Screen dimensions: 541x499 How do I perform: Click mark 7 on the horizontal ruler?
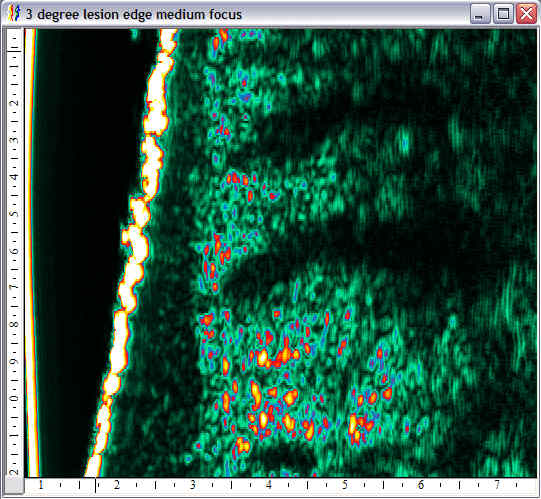[497, 485]
